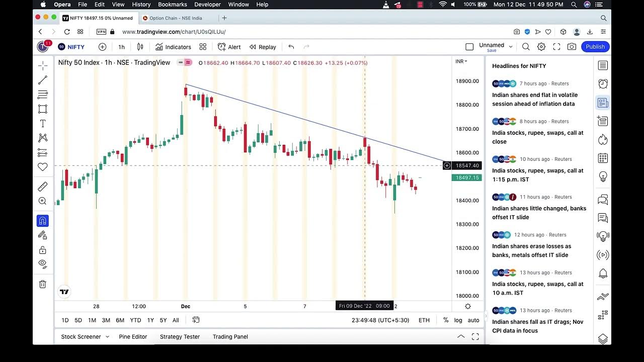Viewport: 644px width, 362px height.
Task: Open the Fibonacci retracement tools
Action: coord(43,95)
